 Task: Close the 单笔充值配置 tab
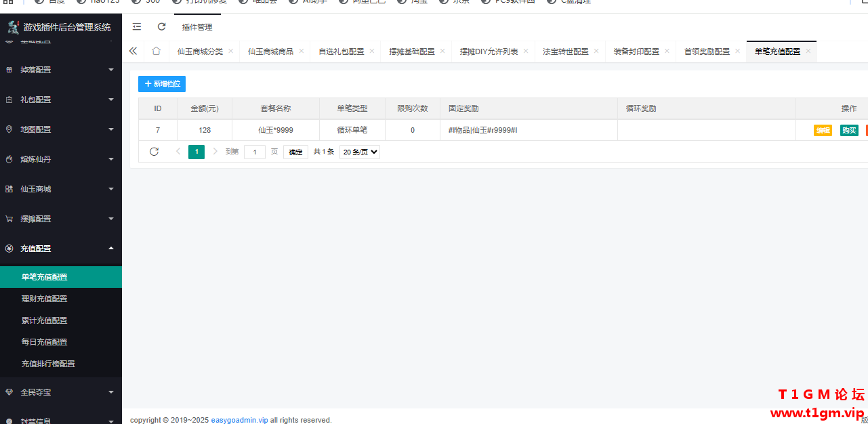808,51
